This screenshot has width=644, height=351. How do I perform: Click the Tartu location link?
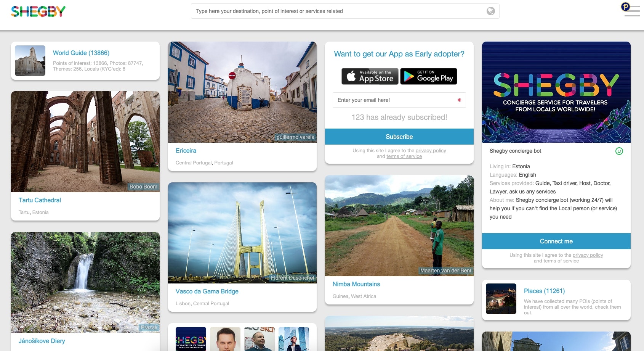pos(24,213)
